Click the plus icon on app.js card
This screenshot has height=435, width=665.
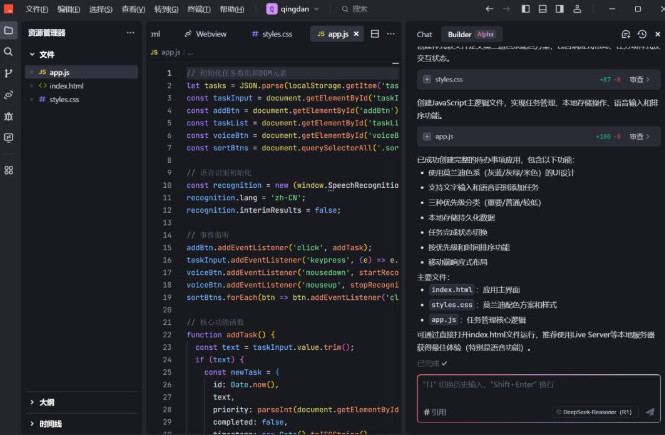427,137
